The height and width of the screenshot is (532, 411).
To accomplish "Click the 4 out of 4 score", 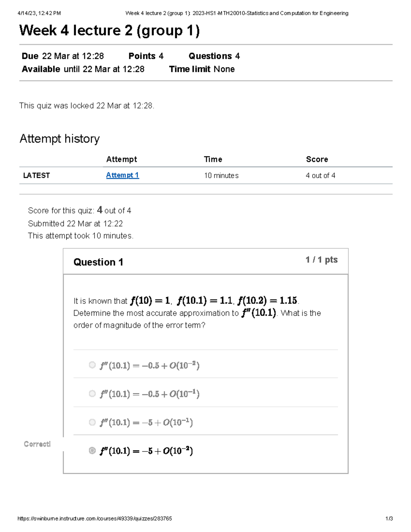I will point(321,175).
